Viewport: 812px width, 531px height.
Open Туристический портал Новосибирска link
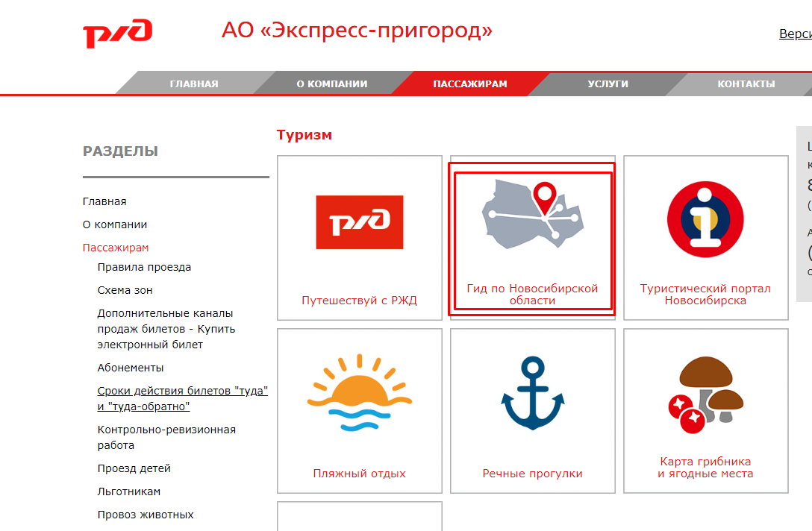pos(705,295)
